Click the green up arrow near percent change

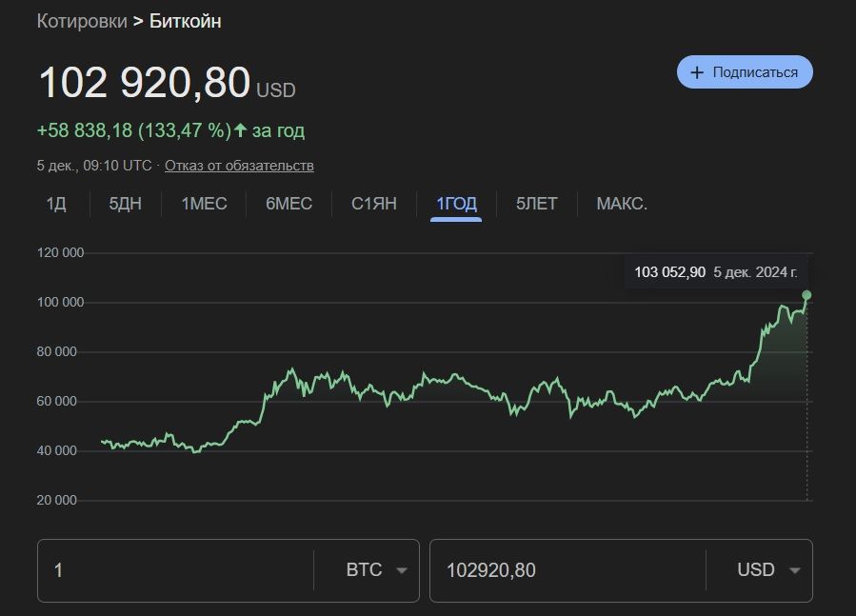240,130
